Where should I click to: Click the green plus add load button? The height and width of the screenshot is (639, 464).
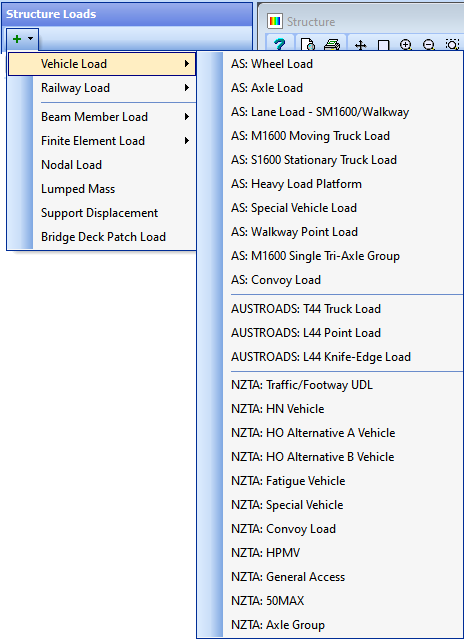(17, 39)
